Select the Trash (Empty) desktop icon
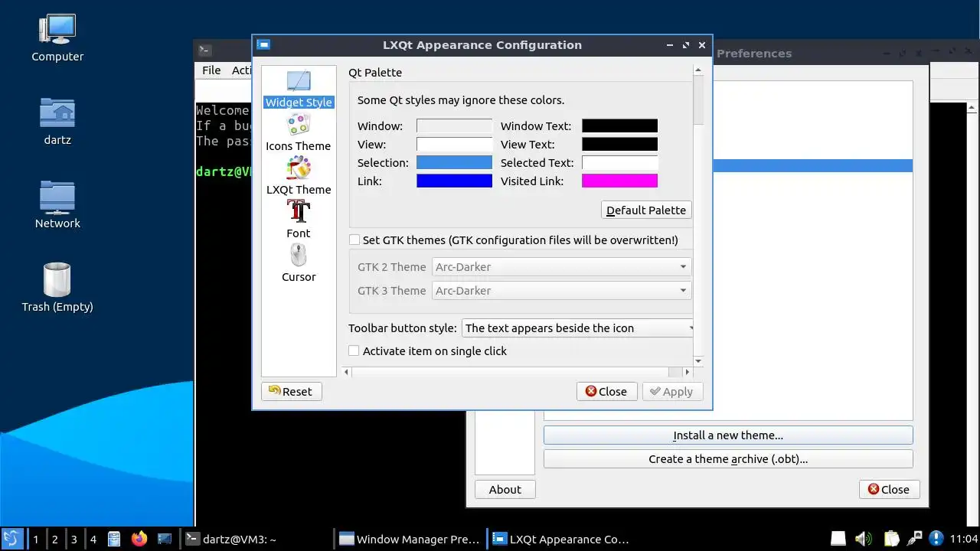 coord(57,289)
